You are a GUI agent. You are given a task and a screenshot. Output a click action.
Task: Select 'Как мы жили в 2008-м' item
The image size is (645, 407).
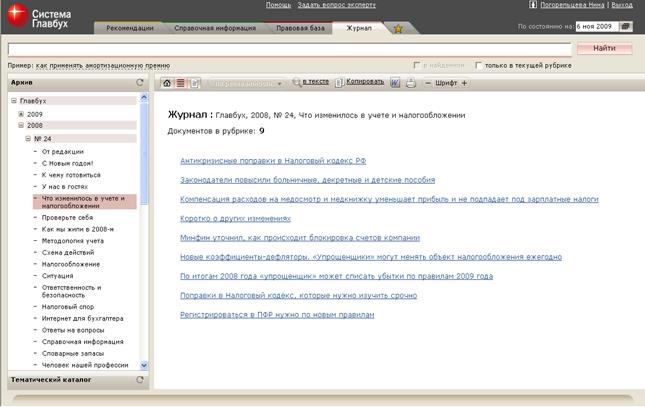click(x=78, y=229)
